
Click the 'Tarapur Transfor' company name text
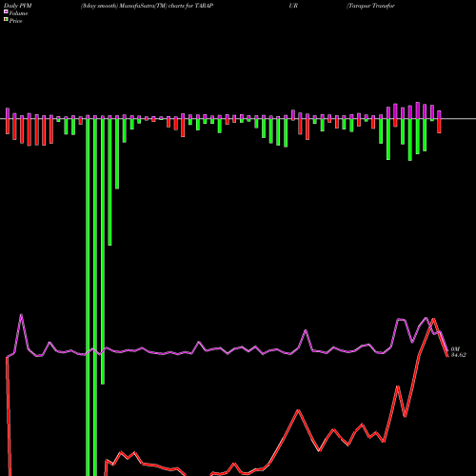[370, 6]
